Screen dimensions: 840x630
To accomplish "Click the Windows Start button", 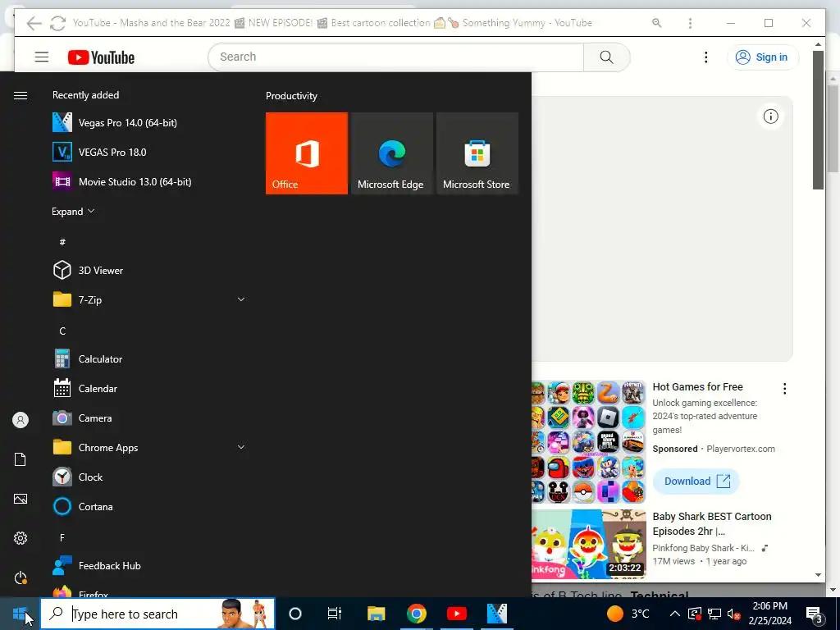I will point(20,614).
